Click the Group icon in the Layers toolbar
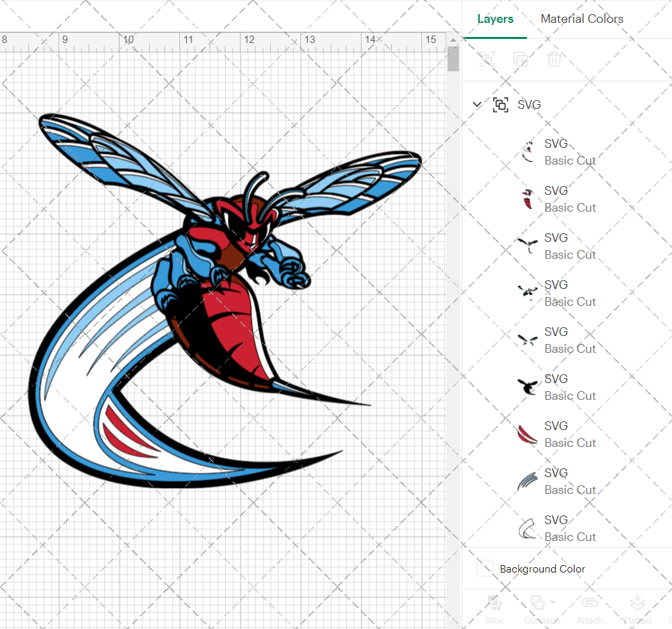 (487, 59)
